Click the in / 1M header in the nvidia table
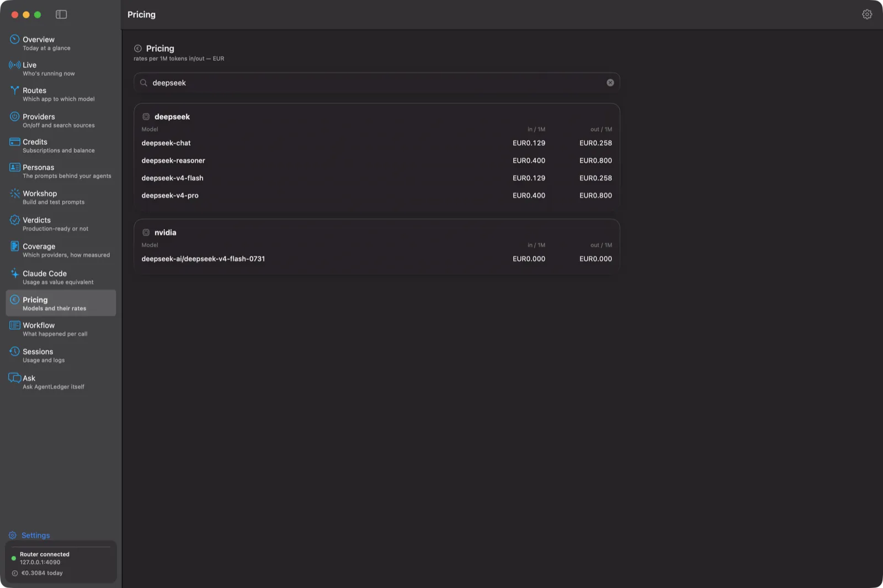 (536, 245)
